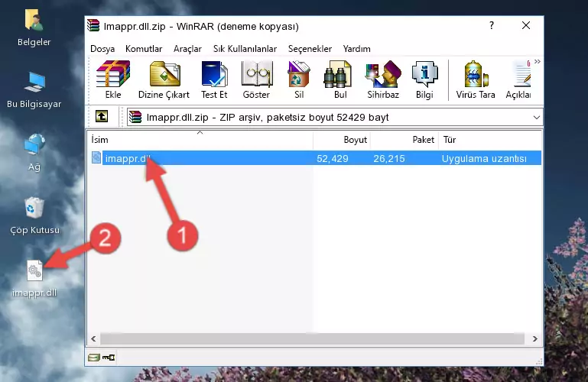This screenshot has height=382, width=588.
Task: Click the Bul find binoculars icon
Action: (337, 74)
